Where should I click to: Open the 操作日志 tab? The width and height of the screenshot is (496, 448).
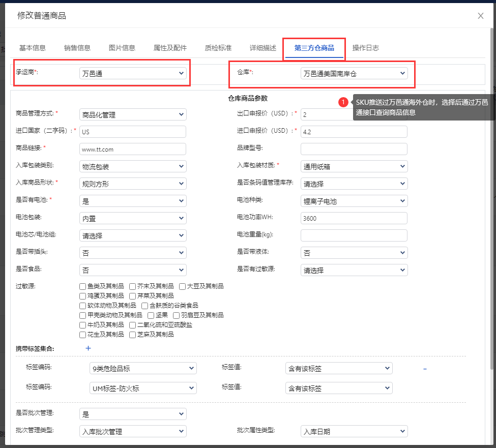coord(365,48)
